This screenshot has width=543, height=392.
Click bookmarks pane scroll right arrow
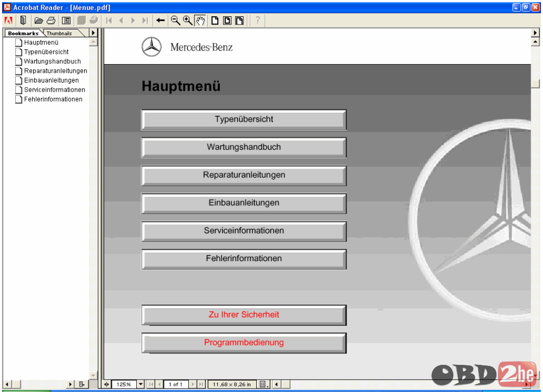click(x=70, y=384)
